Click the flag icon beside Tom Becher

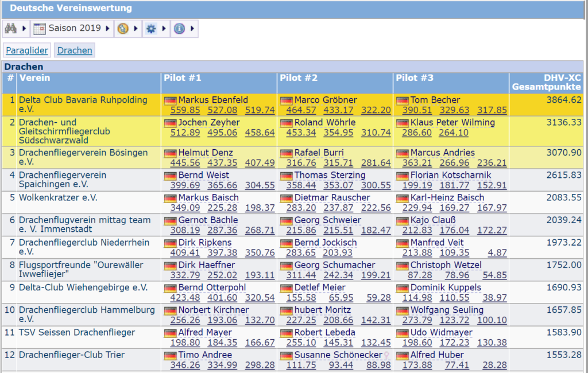tap(403, 100)
